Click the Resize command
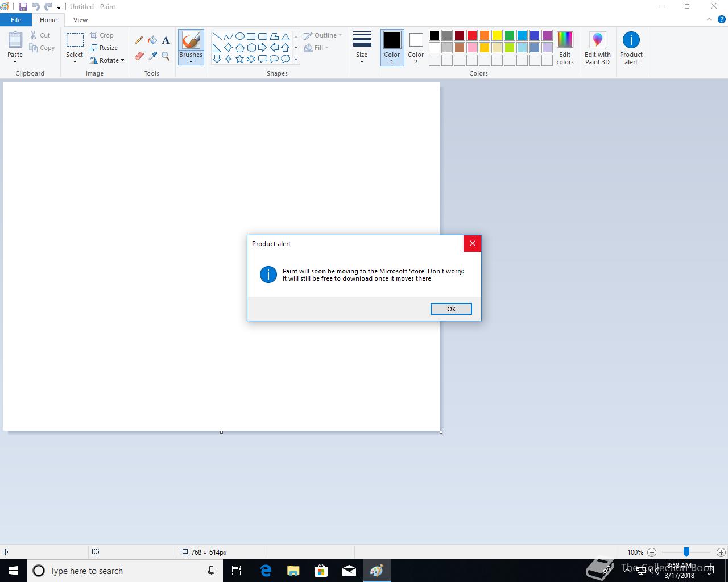Image resolution: width=728 pixels, height=582 pixels. (104, 48)
